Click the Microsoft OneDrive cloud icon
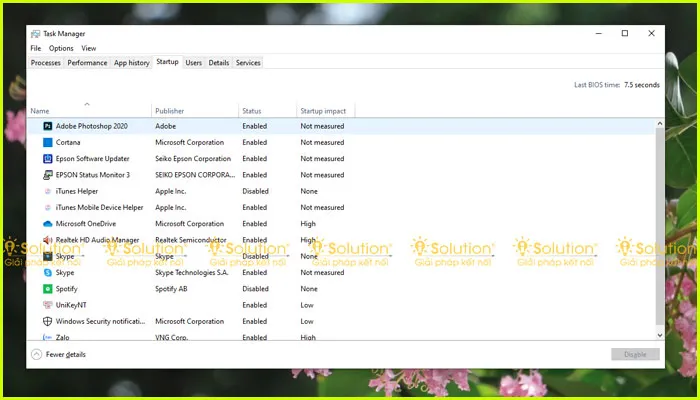Image resolution: width=700 pixels, height=400 pixels. coord(47,224)
